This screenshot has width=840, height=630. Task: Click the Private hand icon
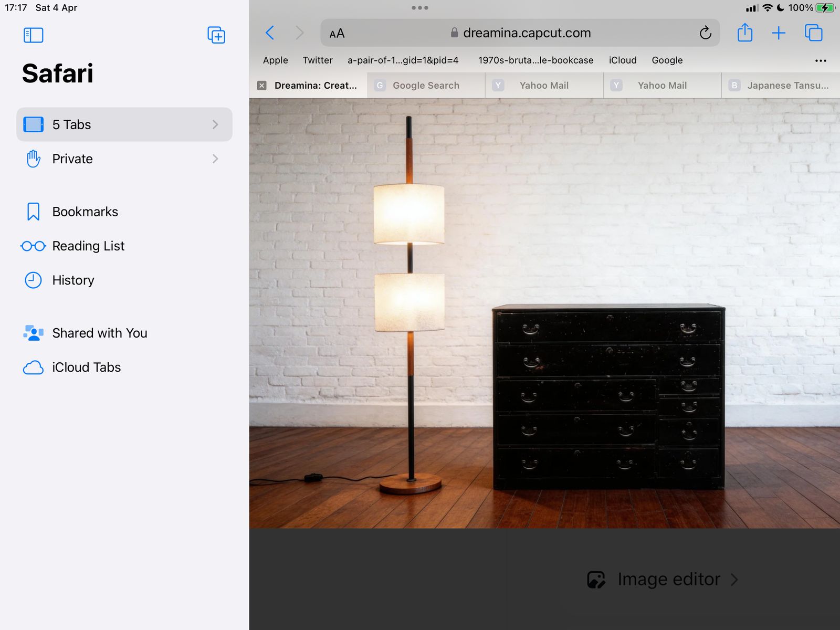(34, 159)
